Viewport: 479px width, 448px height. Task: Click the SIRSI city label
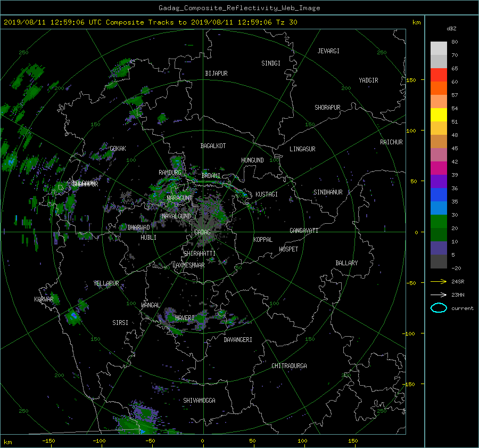(120, 323)
